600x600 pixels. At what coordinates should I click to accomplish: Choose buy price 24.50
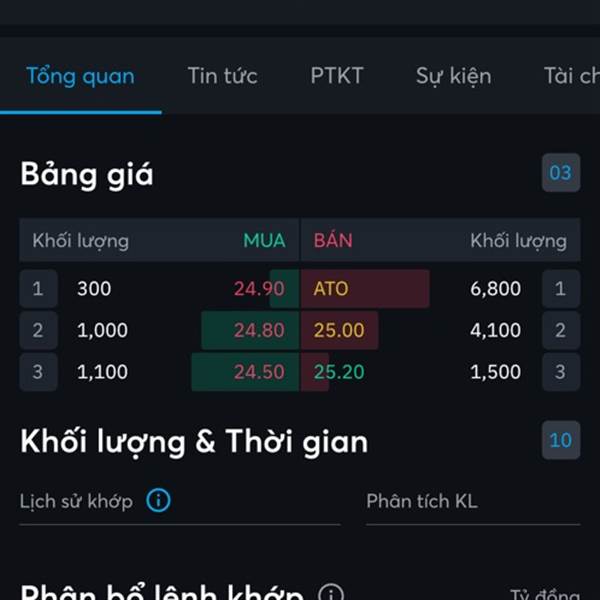click(x=259, y=372)
